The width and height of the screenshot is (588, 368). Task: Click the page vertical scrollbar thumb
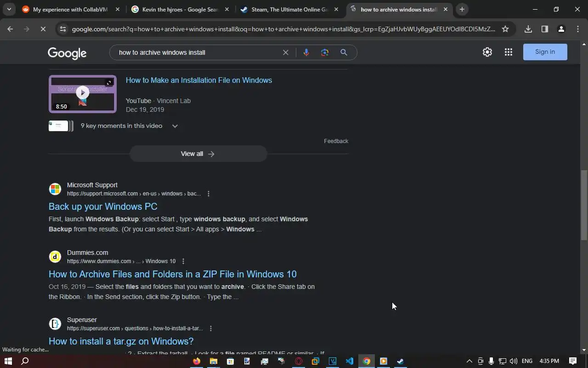click(x=584, y=205)
